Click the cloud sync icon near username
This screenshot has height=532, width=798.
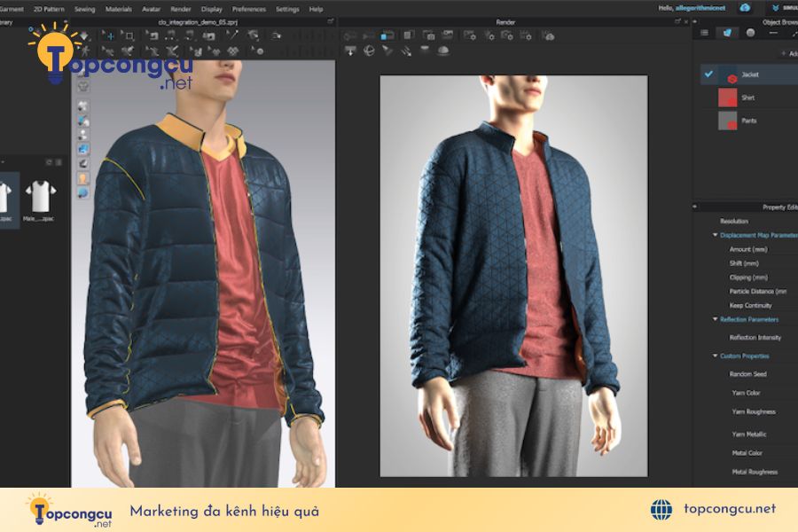click(x=745, y=8)
